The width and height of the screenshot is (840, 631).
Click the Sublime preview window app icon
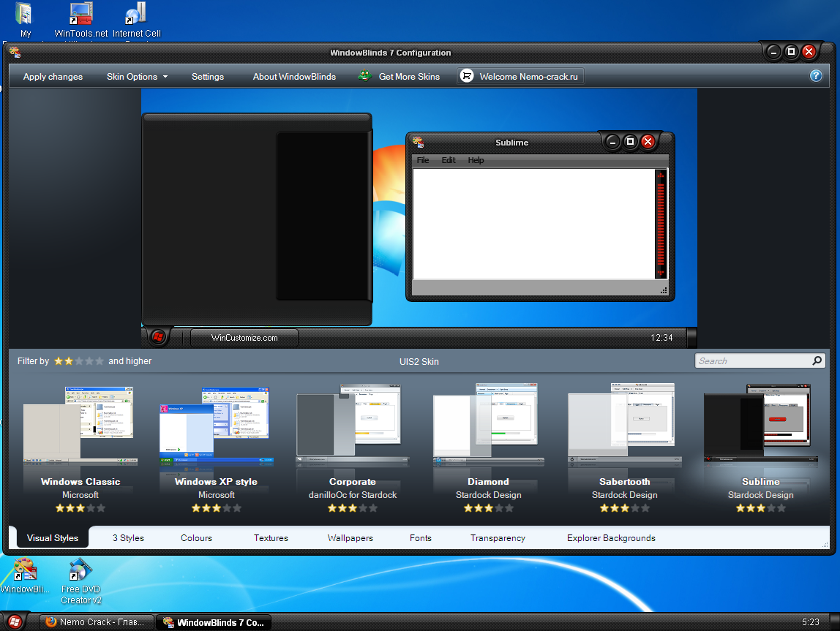point(418,142)
